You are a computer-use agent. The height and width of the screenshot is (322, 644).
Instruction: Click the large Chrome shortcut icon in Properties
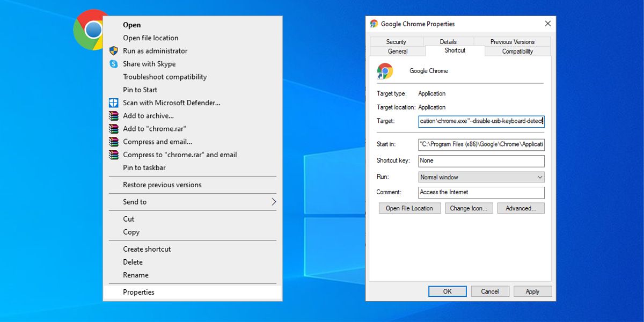coord(385,71)
